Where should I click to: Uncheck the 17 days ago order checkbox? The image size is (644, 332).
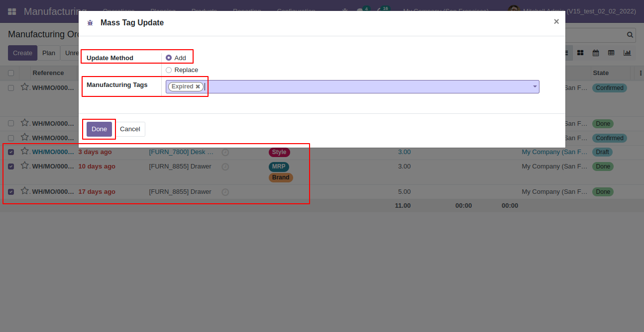coord(11,192)
